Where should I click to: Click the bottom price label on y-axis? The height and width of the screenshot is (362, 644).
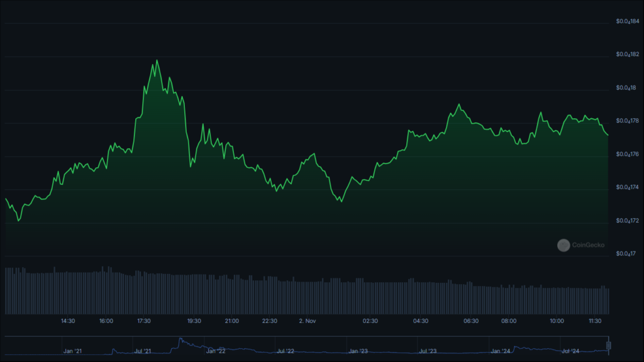coord(628,254)
